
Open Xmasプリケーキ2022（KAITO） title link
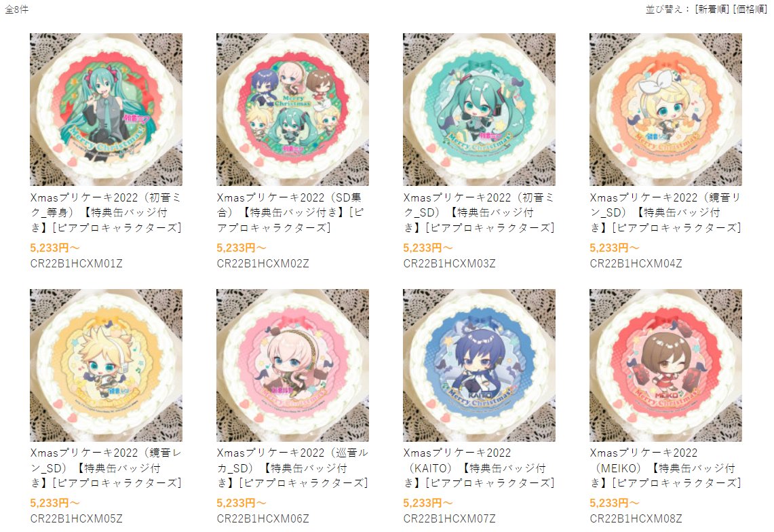(x=480, y=468)
